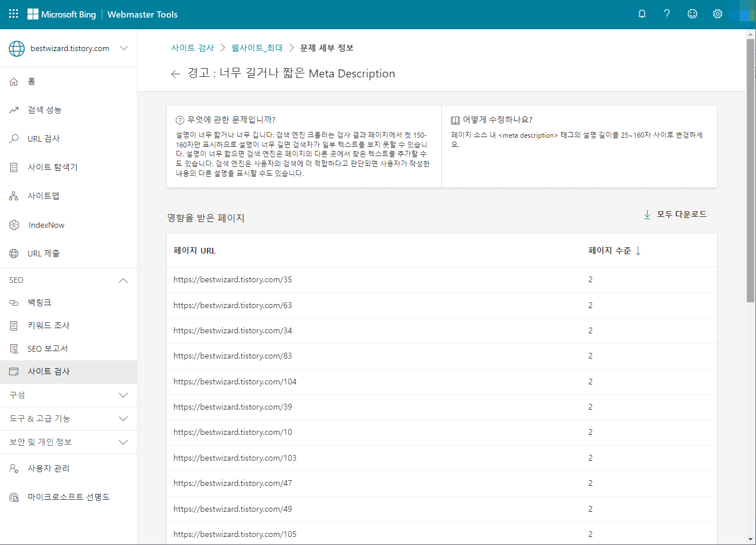756x545 pixels.
Task: Expand the 구성 section
Action: (x=123, y=395)
